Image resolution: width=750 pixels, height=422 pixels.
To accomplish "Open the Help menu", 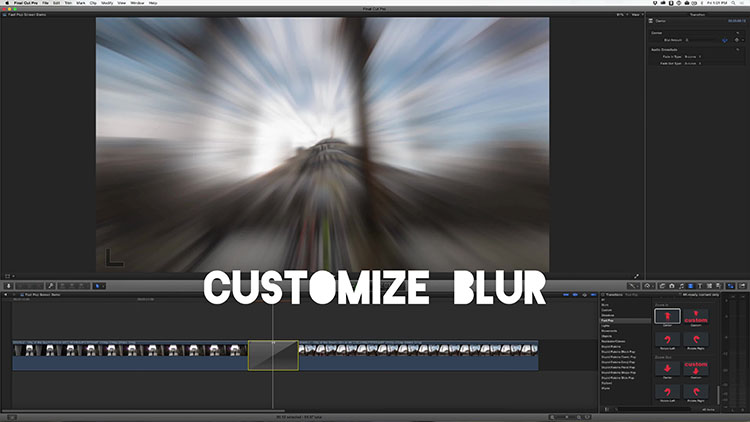I will tap(153, 3).
